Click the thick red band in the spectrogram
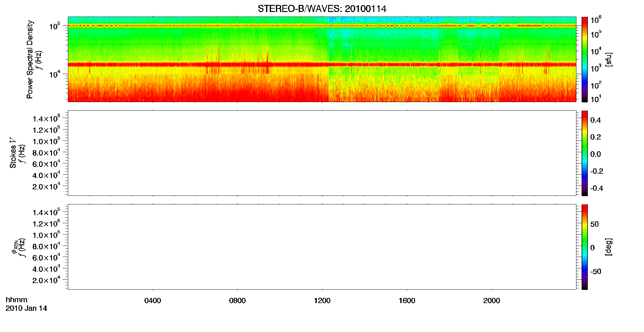This screenshot has height=332, width=644. pyautogui.click(x=322, y=65)
